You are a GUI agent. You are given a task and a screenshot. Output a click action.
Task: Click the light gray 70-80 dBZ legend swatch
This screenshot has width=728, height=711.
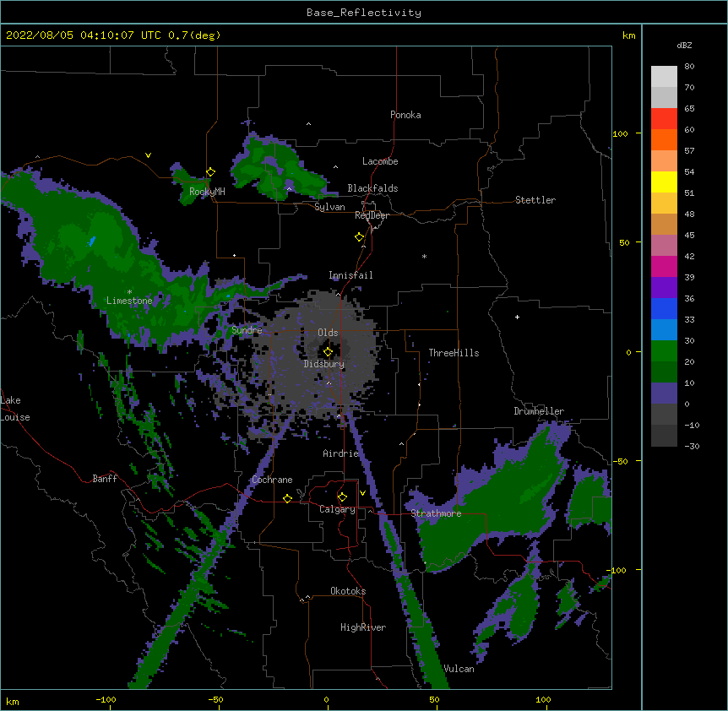pyautogui.click(x=664, y=77)
